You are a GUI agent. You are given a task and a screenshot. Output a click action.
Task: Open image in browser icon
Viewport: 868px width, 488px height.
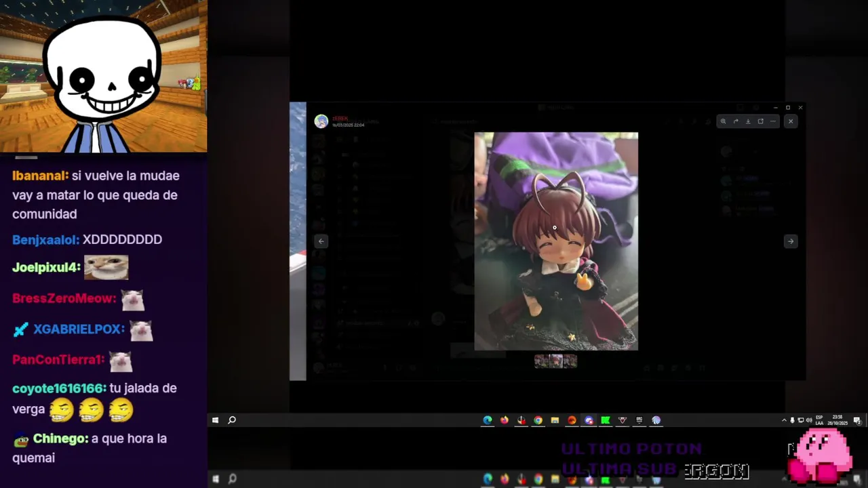click(x=760, y=121)
